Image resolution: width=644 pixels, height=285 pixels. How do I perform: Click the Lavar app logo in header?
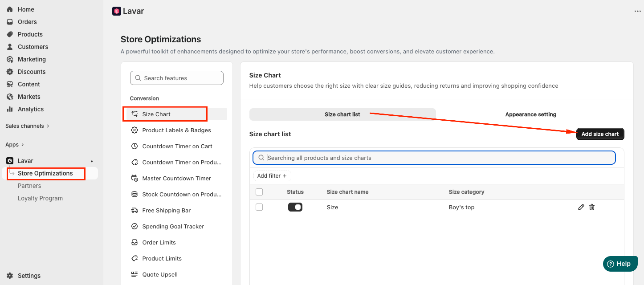117,11
